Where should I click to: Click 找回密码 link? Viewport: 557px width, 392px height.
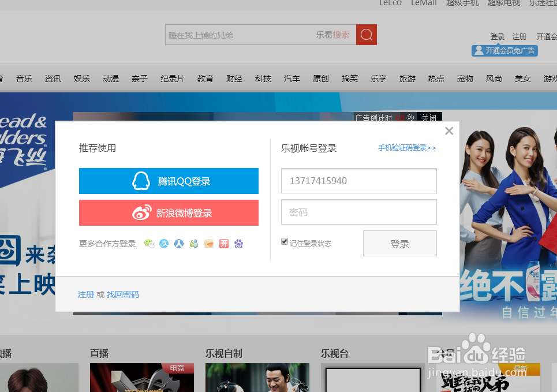(123, 294)
